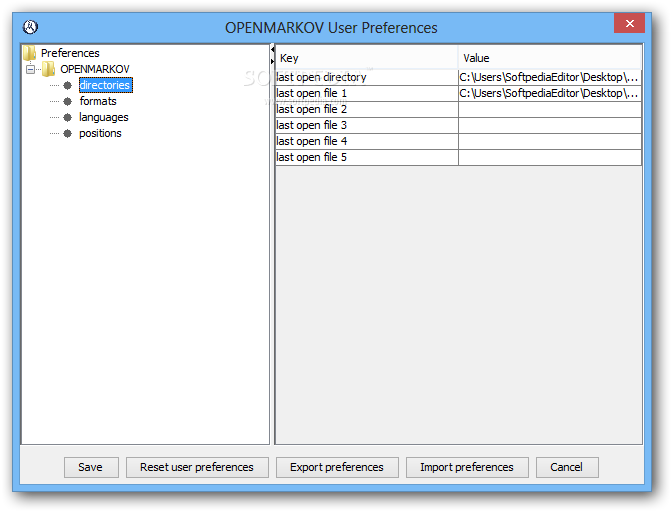Select the Preferences root folder icon

click(x=30, y=53)
